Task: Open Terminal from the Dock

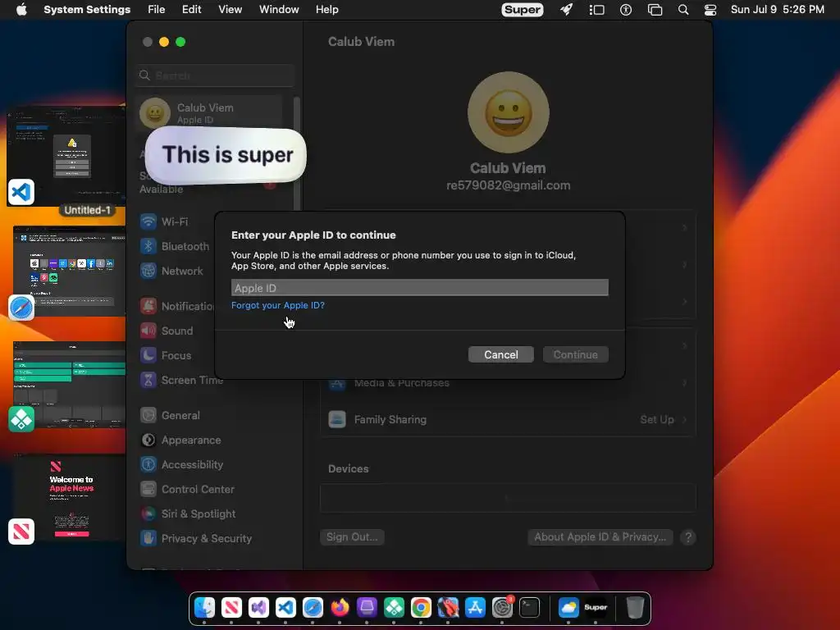Action: pyautogui.click(x=529, y=608)
